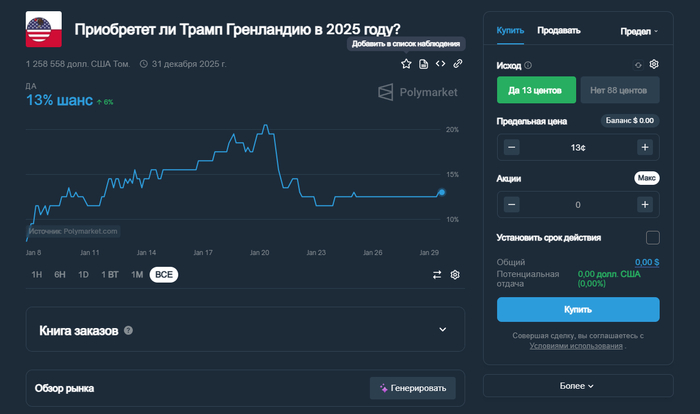Screen dimensions: 700x414
Task: Click the swap arrows icon below chart
Action: [x=437, y=274]
